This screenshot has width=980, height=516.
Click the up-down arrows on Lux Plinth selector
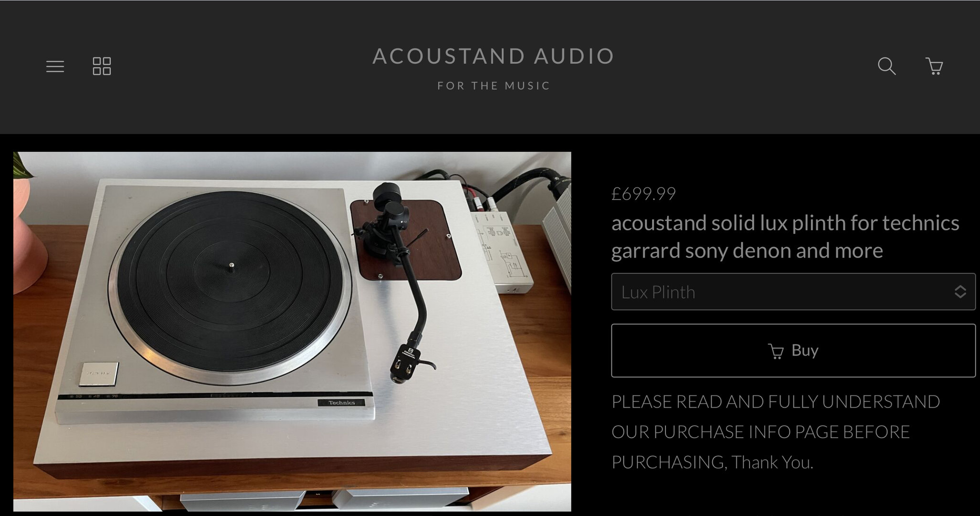click(x=960, y=292)
